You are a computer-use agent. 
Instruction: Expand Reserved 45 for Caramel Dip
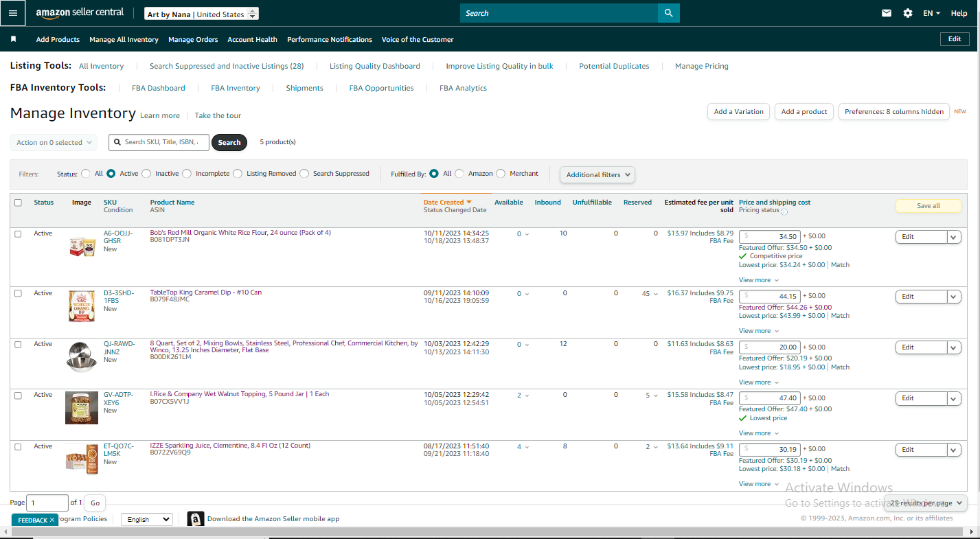coord(650,293)
